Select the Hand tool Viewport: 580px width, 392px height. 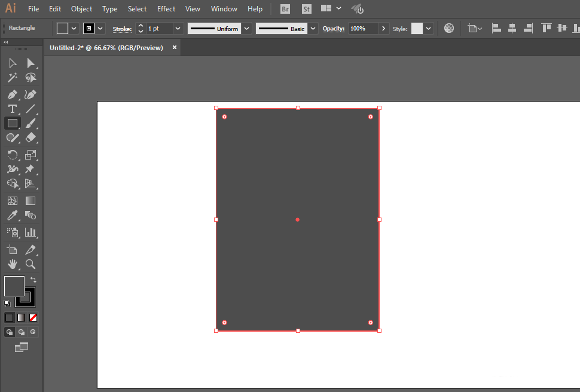click(x=12, y=264)
